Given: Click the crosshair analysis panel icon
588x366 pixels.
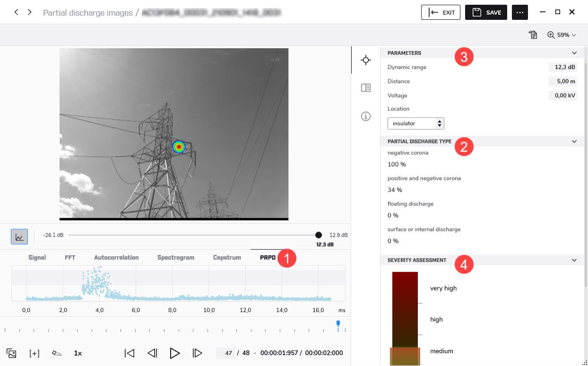Looking at the screenshot, I should coord(365,60).
